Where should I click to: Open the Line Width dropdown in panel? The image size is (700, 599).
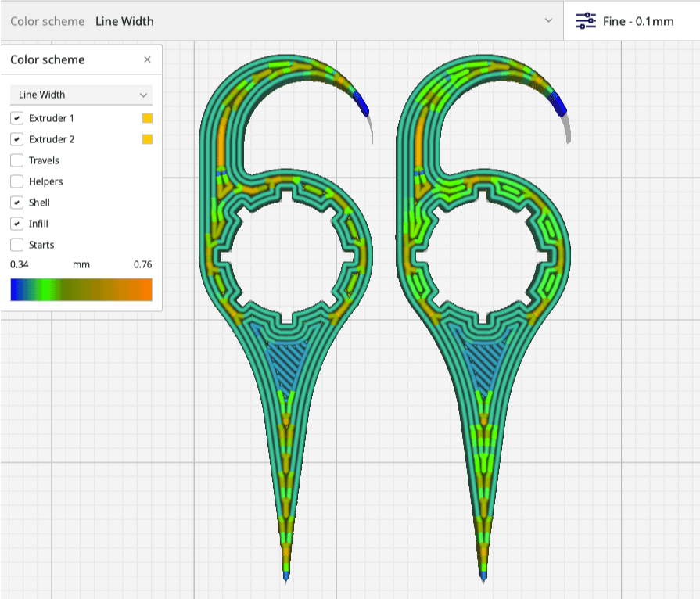click(81, 95)
